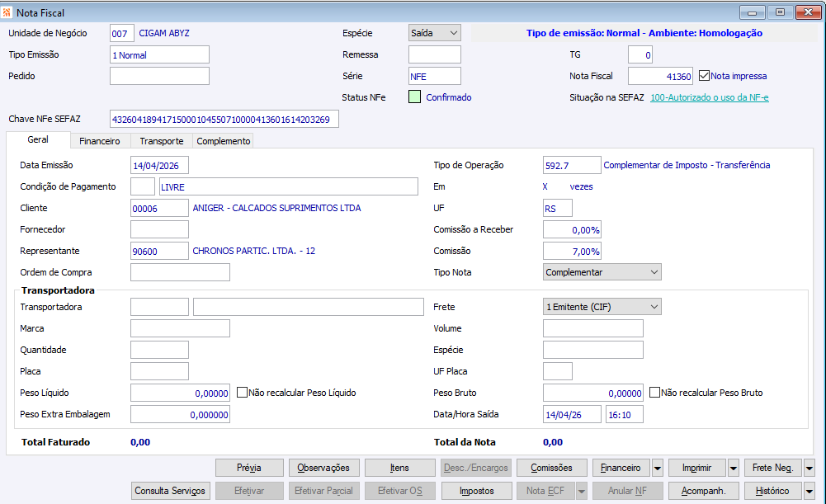Click the bottom Financeiro button
The width and height of the screenshot is (826, 504).
[621, 468]
